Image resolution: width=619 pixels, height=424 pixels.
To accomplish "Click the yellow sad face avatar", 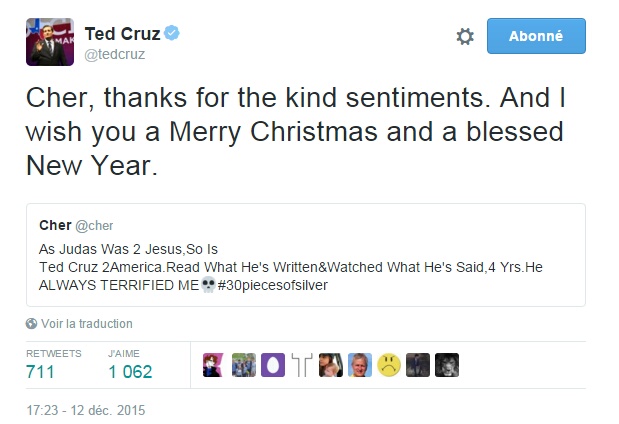I will (x=390, y=365).
